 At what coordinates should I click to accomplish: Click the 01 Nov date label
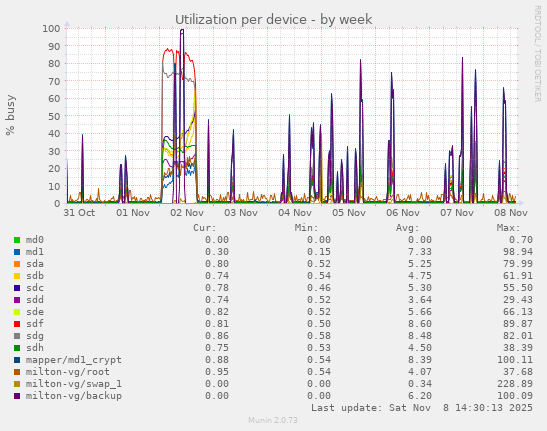[x=133, y=213]
